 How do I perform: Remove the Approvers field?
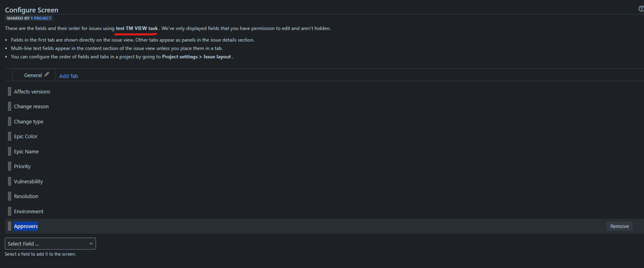click(x=619, y=226)
